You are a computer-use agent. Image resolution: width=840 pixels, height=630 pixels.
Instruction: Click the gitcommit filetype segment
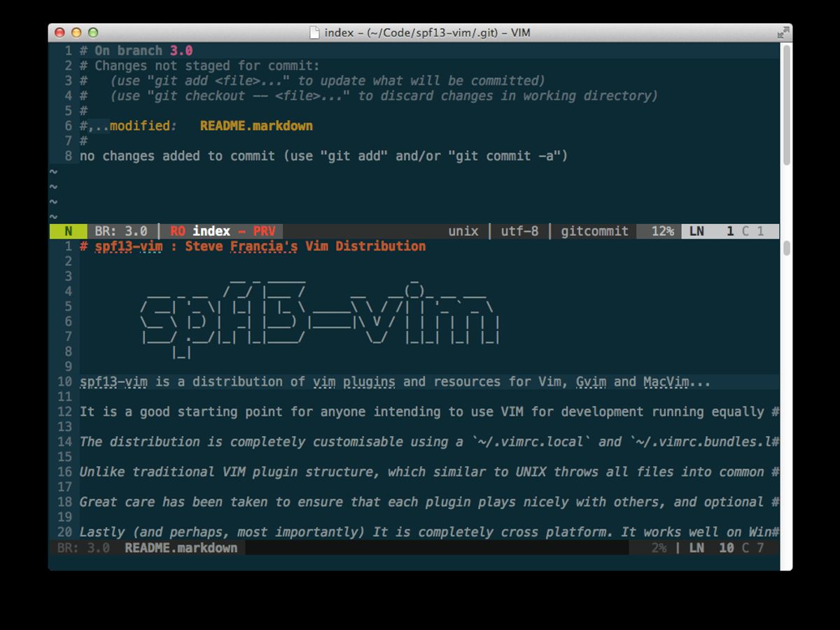594,231
